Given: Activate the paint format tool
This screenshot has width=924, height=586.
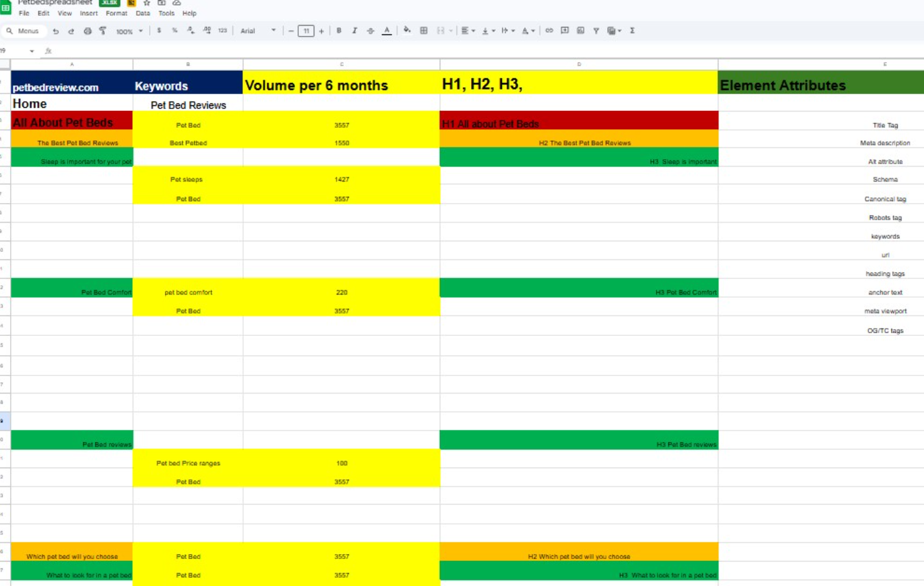Looking at the screenshot, I should click(103, 31).
